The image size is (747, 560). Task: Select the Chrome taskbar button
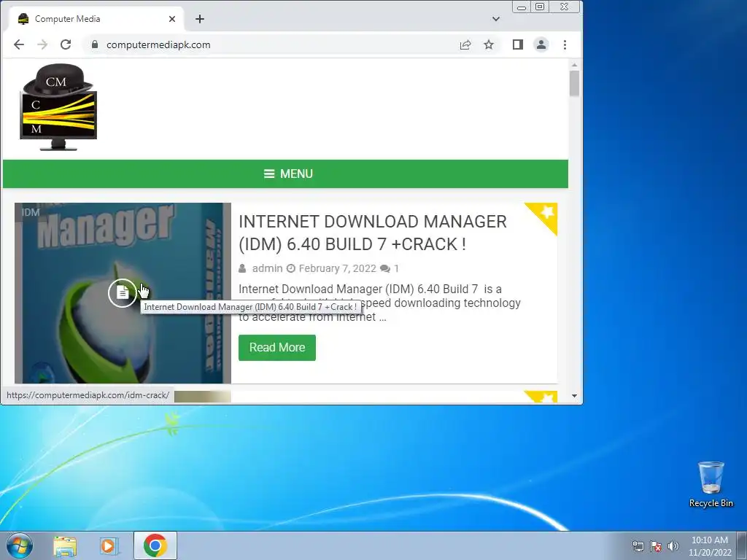(155, 545)
